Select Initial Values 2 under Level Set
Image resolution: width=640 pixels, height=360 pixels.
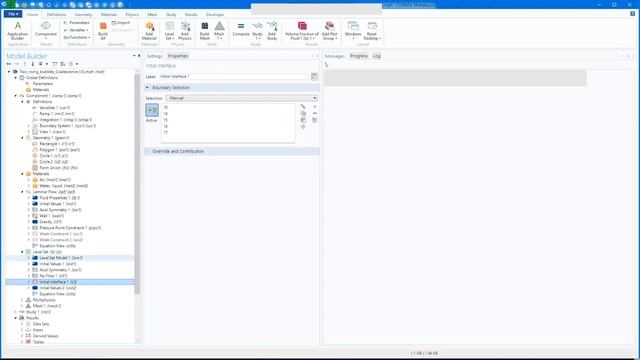point(54,288)
